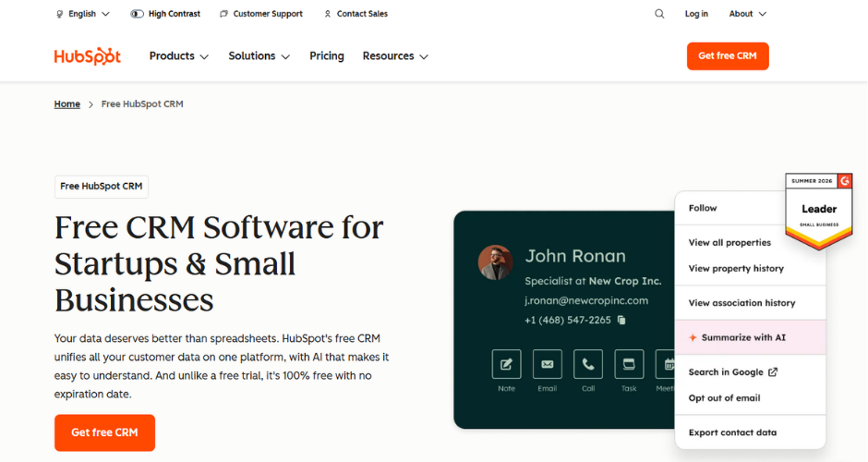Click the Meeting calendar icon
Viewport: 868px width, 462px height.
[666, 364]
